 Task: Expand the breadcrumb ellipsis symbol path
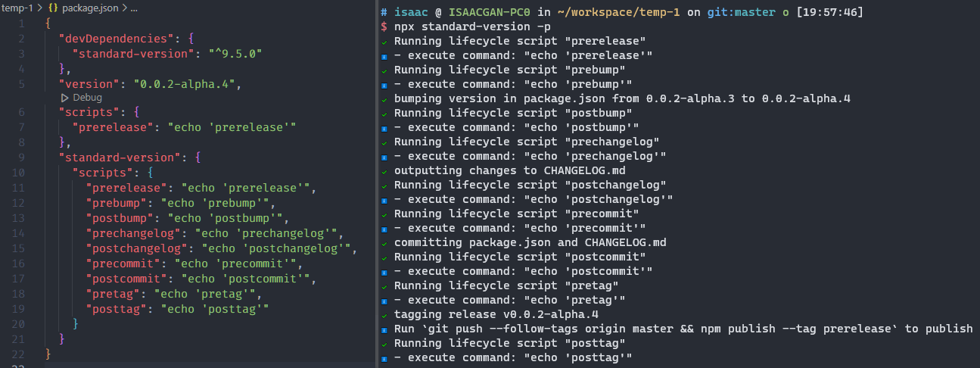[134, 9]
